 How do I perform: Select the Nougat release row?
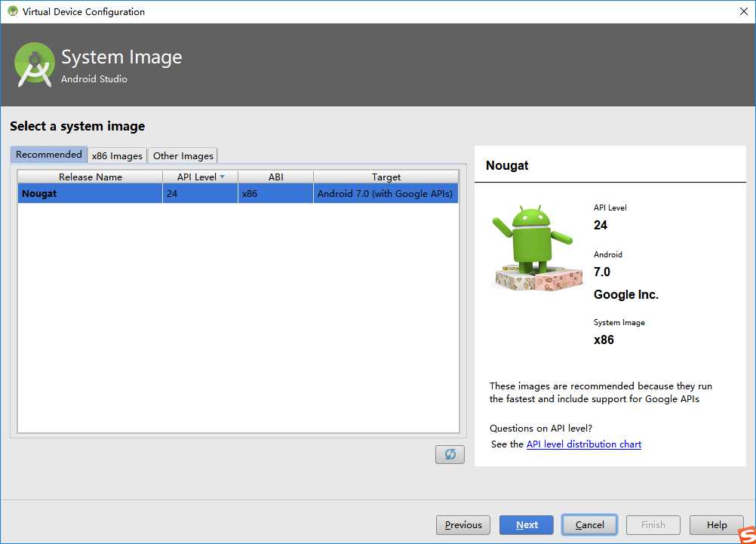tap(238, 193)
